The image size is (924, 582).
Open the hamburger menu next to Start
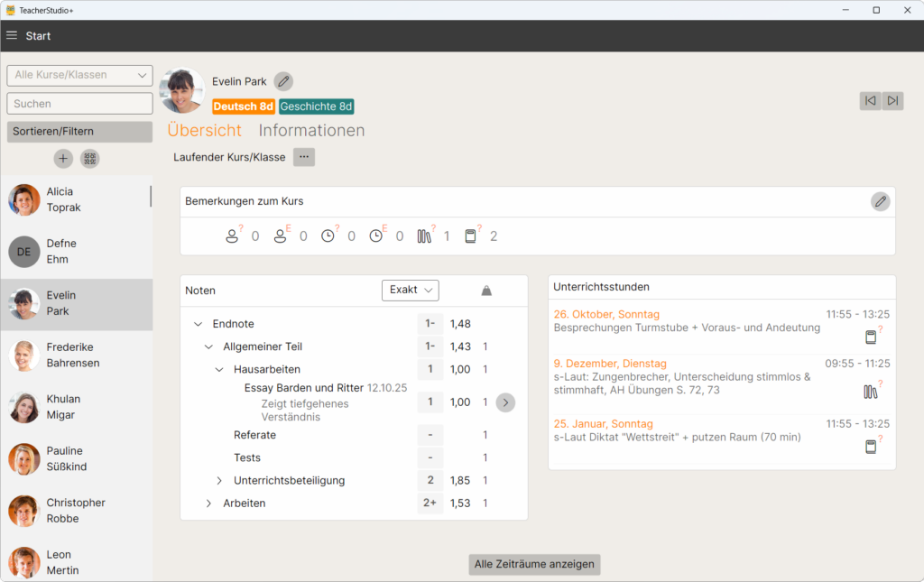(12, 36)
